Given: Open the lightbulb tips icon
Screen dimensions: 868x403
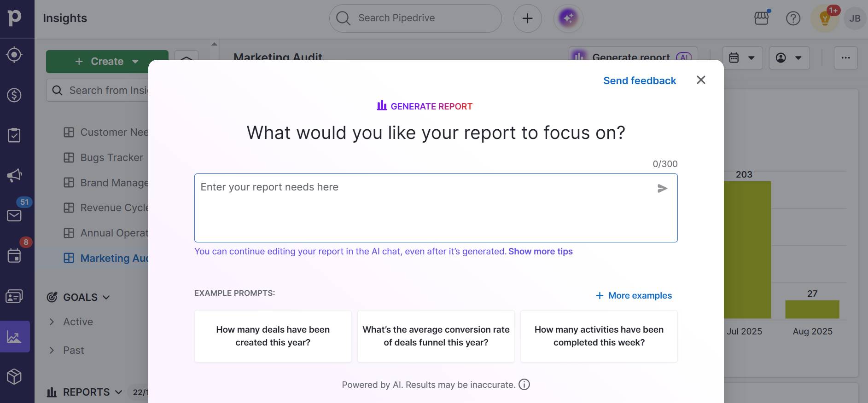Looking at the screenshot, I should pos(825,18).
